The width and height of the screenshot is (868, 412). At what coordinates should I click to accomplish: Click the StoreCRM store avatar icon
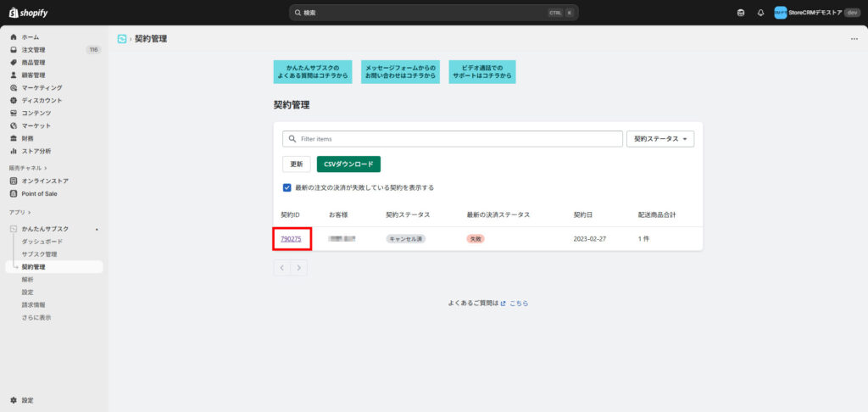click(780, 13)
